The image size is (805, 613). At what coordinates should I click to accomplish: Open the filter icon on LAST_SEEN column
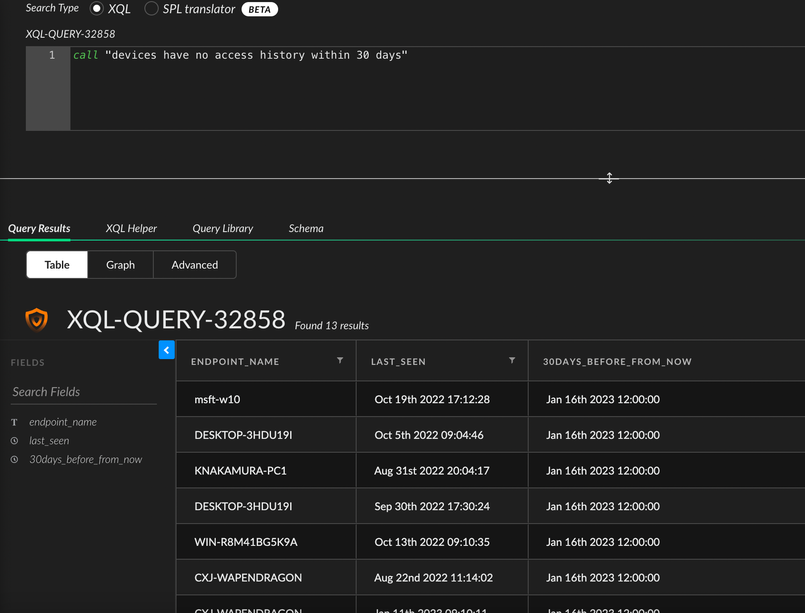(x=512, y=361)
